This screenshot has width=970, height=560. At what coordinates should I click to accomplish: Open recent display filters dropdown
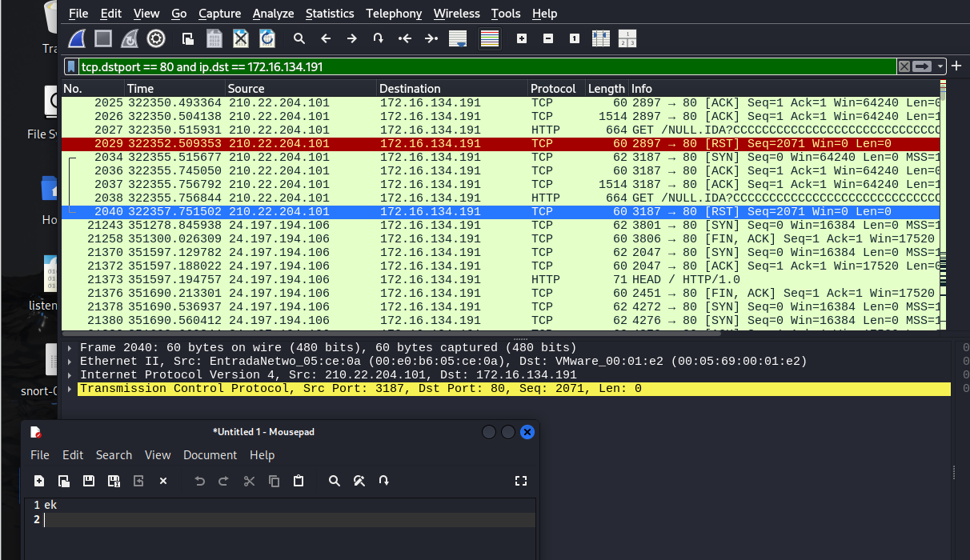tap(940, 66)
